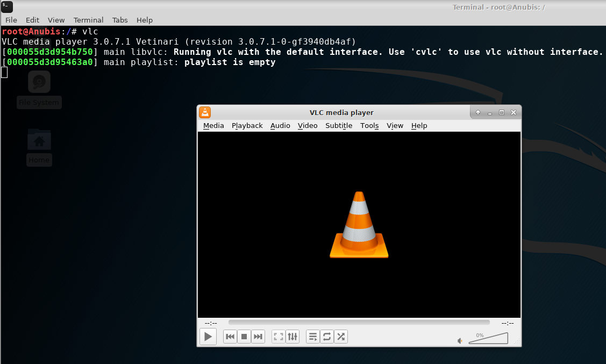This screenshot has height=364, width=606.
Task: Show the playlist view
Action: [313, 337]
